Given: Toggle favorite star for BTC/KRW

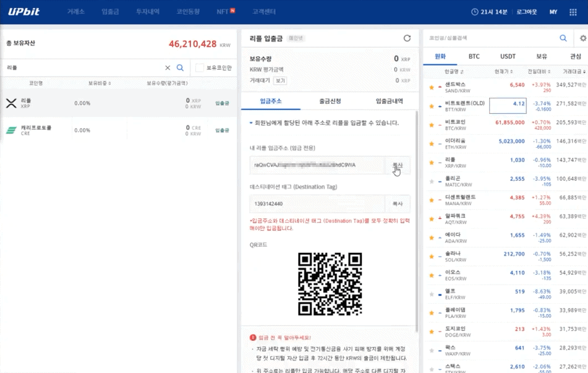Looking at the screenshot, I should [432, 125].
